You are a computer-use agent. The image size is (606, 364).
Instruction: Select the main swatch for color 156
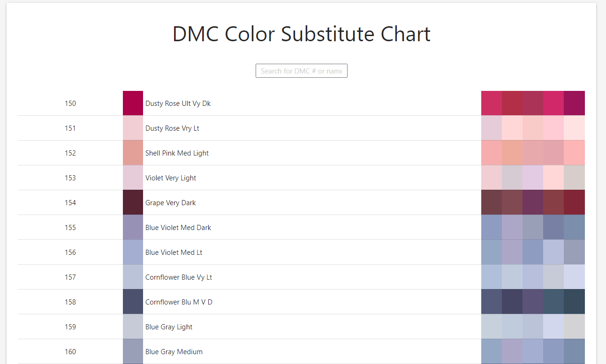133,252
